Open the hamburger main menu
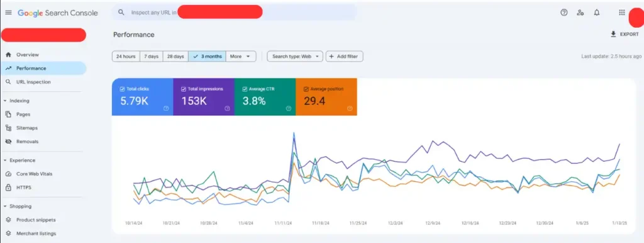Viewport: 644px width, 243px height. click(x=8, y=13)
